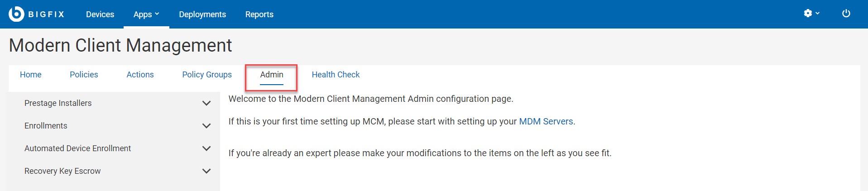This screenshot has width=868, height=191.
Task: Open the Health Check tab
Action: [336, 75]
